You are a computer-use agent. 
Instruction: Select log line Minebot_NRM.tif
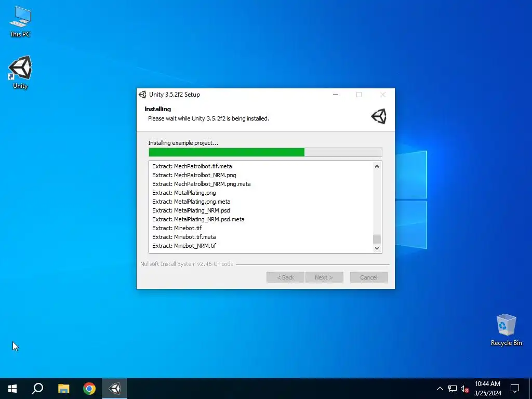click(x=184, y=246)
